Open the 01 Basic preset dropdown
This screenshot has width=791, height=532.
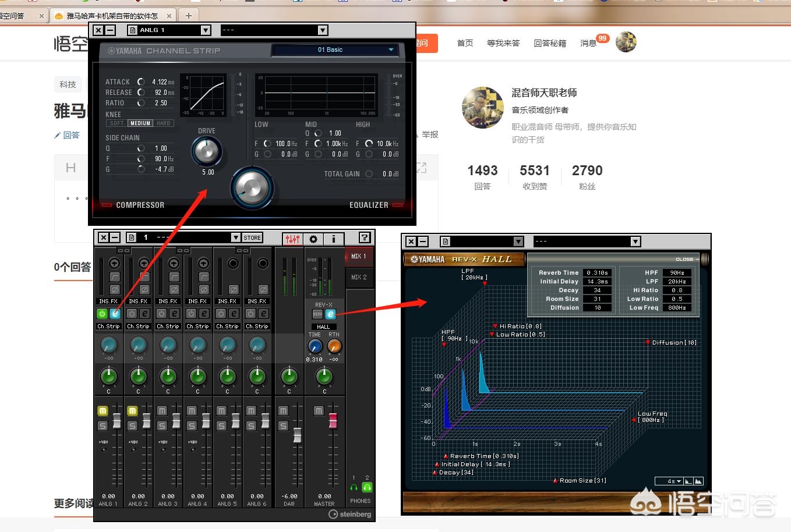pos(335,50)
